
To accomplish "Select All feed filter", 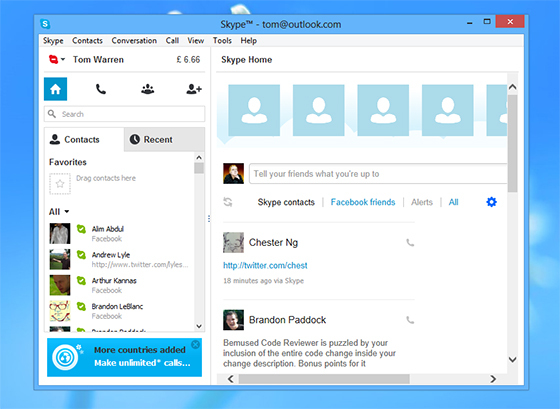I will coord(454,202).
